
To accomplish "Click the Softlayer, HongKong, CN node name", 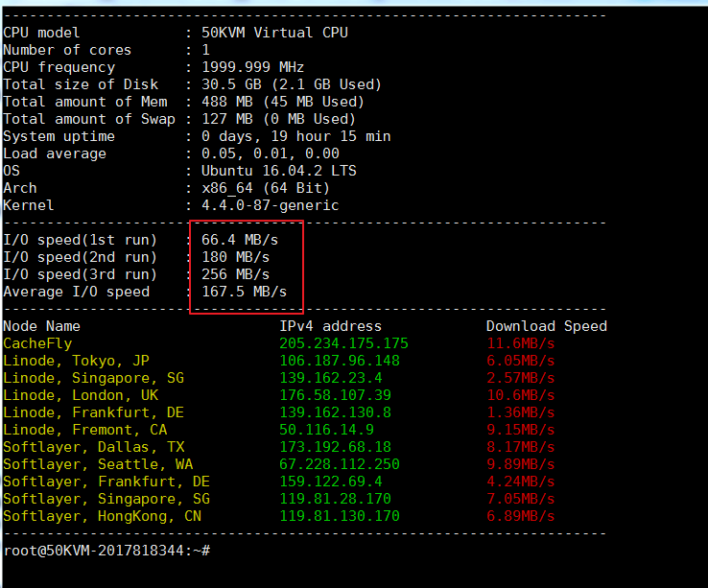I will point(102,516).
